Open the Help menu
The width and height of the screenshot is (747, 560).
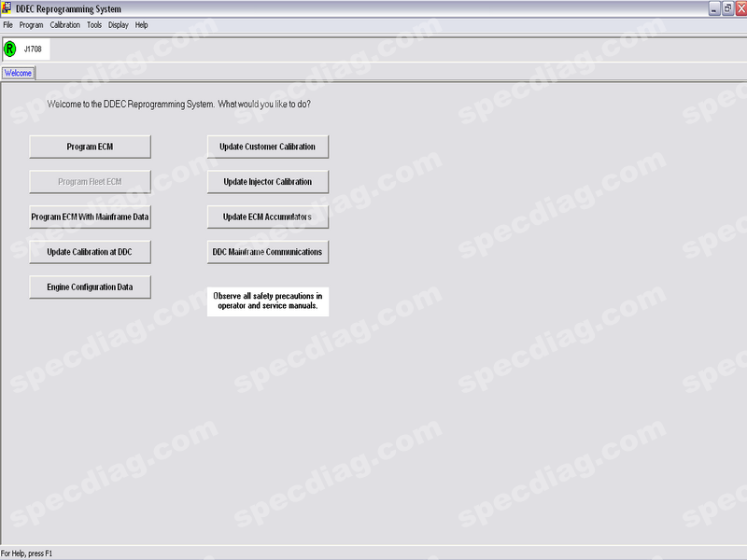[142, 25]
